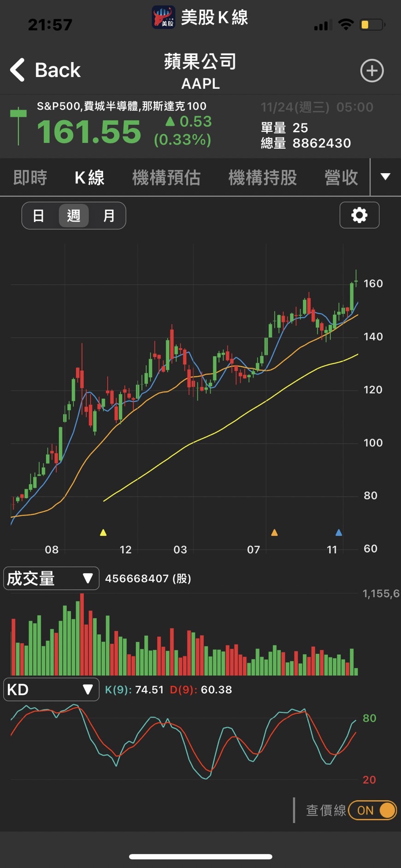Viewport: 401px width, 868px height.
Task: Tap the 456668407 (股) volume value
Action: (148, 578)
